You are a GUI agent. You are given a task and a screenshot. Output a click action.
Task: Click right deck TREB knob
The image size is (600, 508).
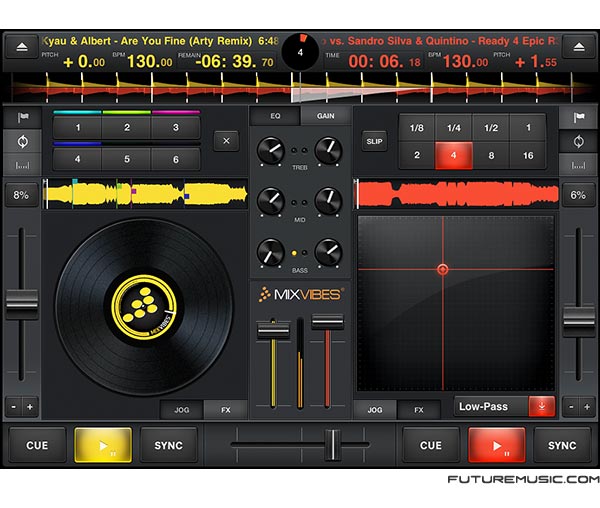click(x=328, y=151)
